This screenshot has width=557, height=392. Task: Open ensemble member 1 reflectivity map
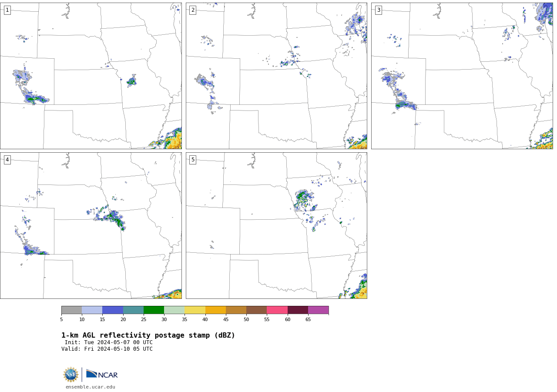(91, 76)
